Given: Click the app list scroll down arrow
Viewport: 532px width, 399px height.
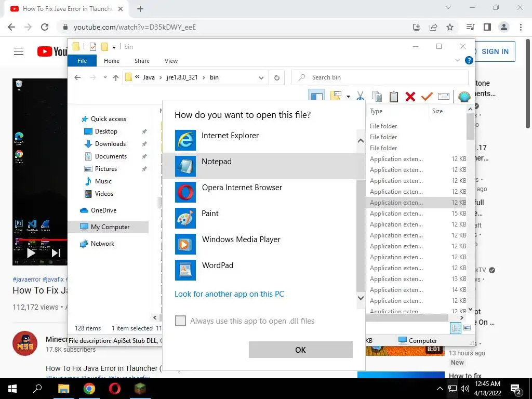Looking at the screenshot, I should [361, 298].
